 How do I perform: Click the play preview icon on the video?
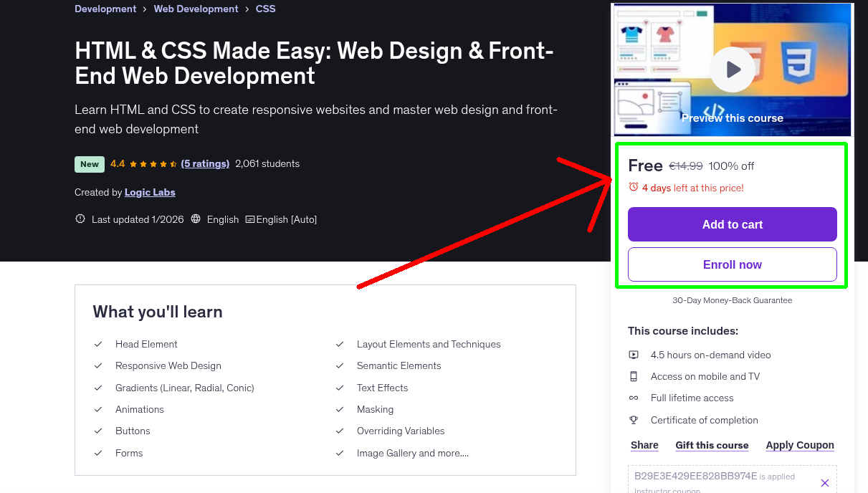coord(732,69)
